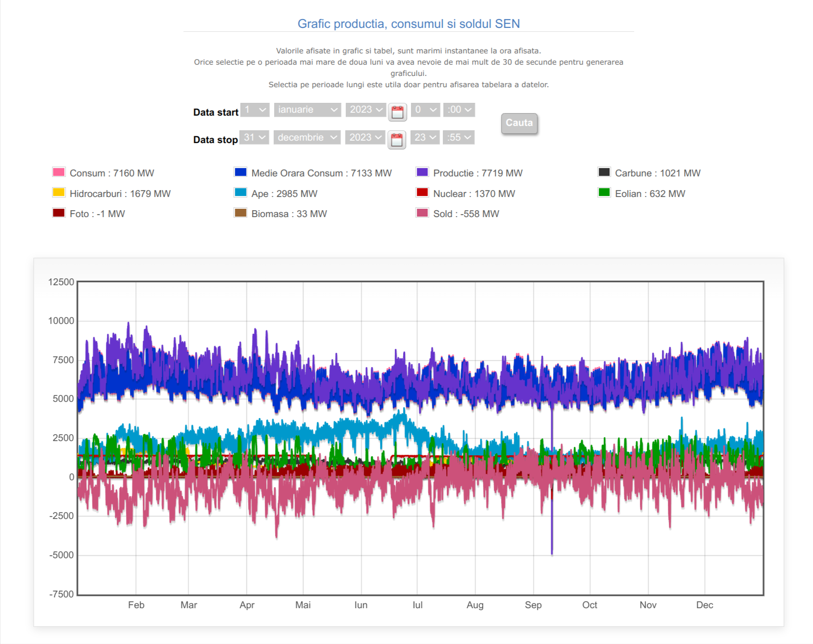This screenshot has height=644, width=813.
Task: Expand the start year 2023 dropdown
Action: pyautogui.click(x=366, y=110)
